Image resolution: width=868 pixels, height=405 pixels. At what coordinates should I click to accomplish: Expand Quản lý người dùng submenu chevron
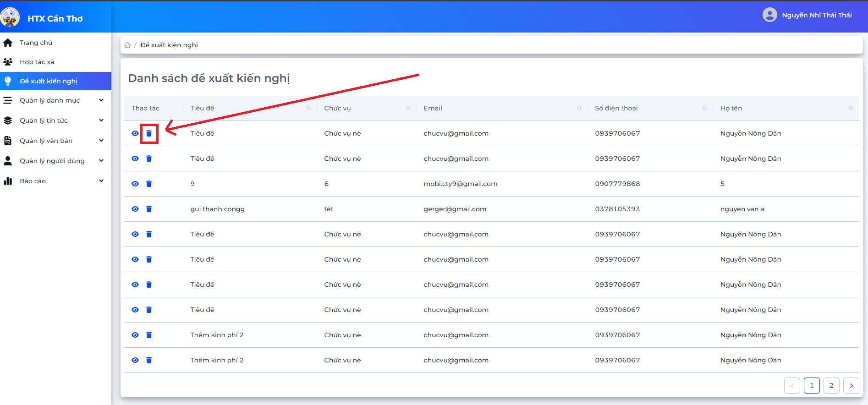point(101,161)
